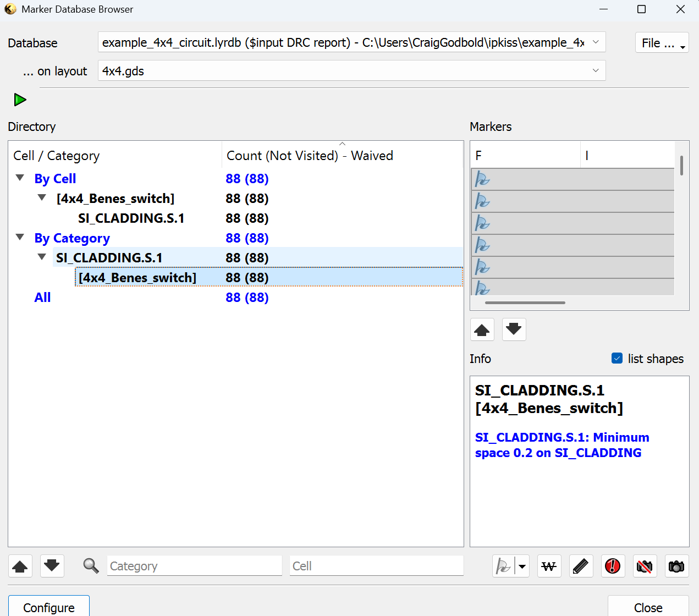Screen dimensions: 699x616
Task: Open the File ... menu button
Action: point(662,43)
